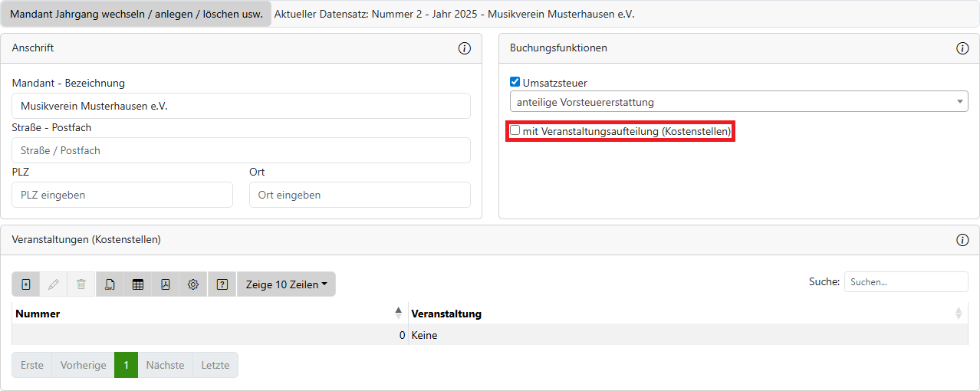Screen dimensions: 980x391
Task: Open the info icon in Buchungsfunktionen panel
Action: point(962,48)
